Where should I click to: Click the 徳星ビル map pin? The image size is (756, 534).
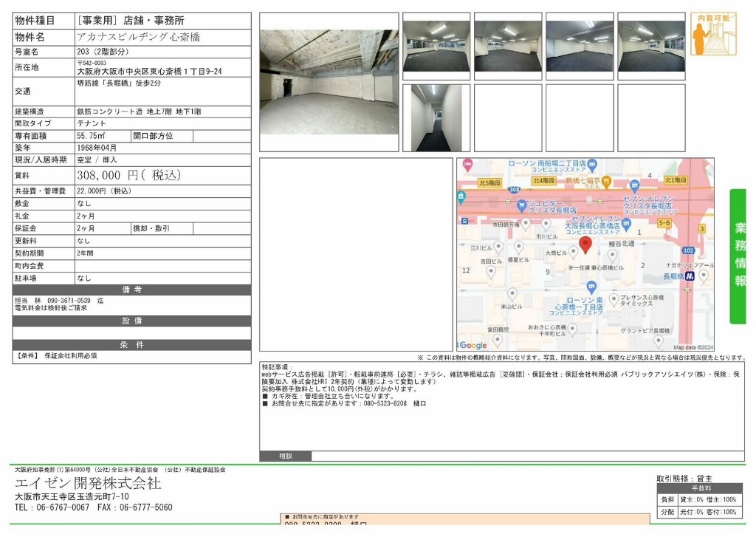[518, 248]
